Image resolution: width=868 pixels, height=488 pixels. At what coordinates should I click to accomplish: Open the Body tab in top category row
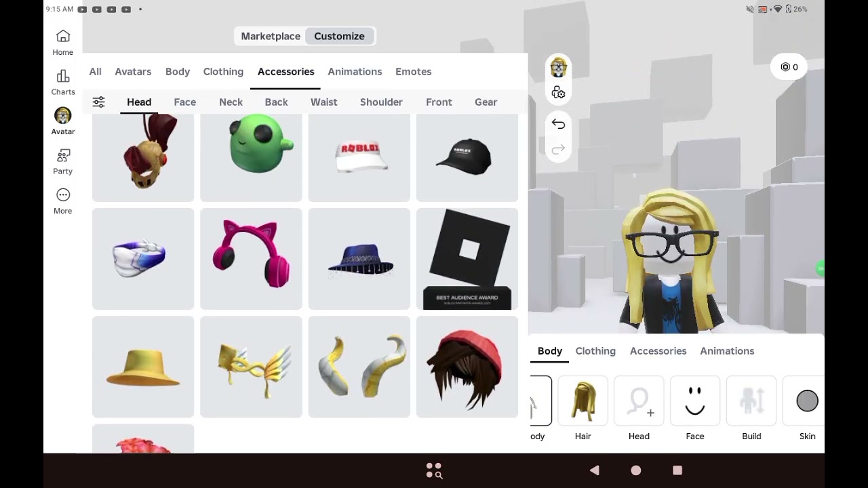click(x=178, y=72)
